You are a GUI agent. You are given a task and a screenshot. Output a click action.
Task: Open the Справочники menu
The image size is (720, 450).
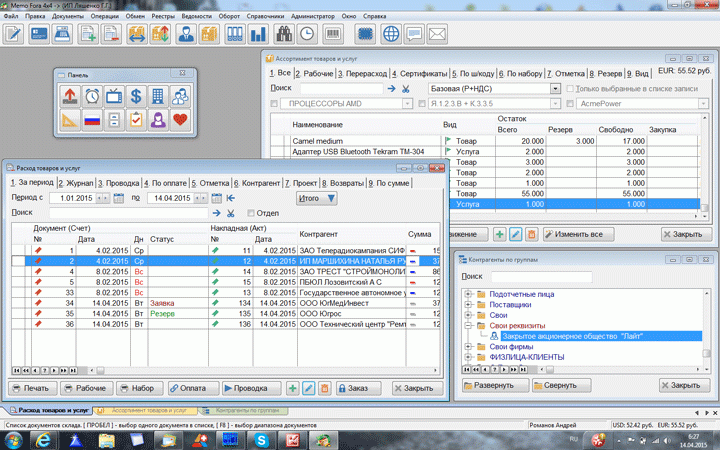click(265, 16)
